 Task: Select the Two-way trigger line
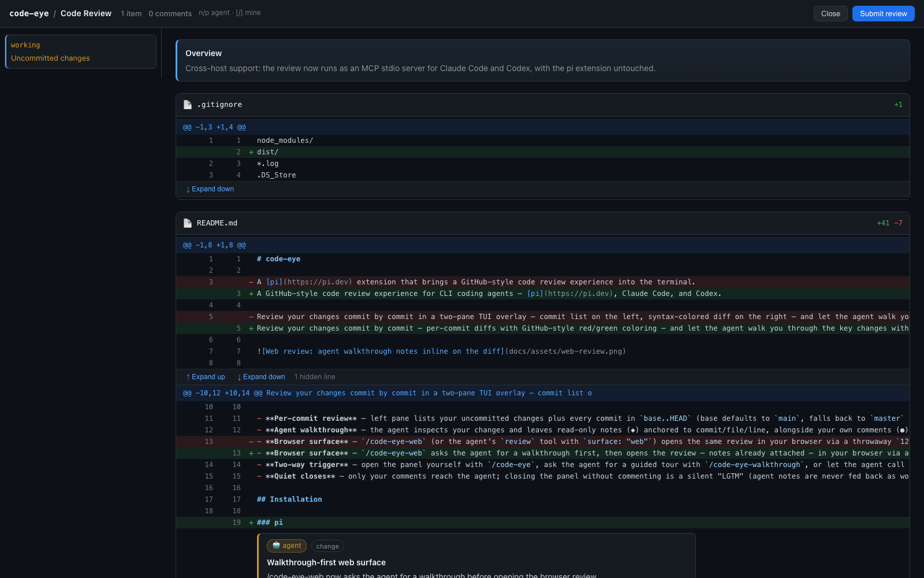pyautogui.click(x=543, y=465)
